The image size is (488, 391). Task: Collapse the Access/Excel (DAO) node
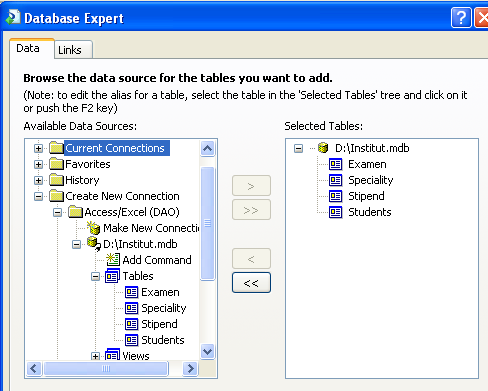[x=57, y=212]
